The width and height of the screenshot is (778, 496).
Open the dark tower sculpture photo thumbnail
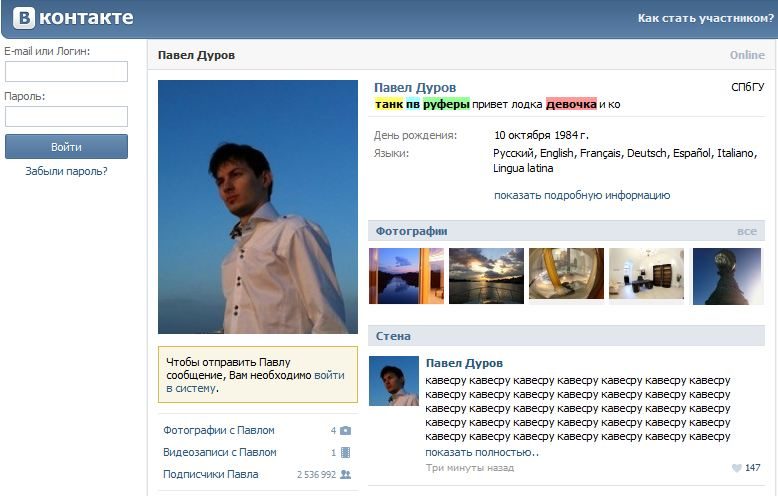coord(727,276)
